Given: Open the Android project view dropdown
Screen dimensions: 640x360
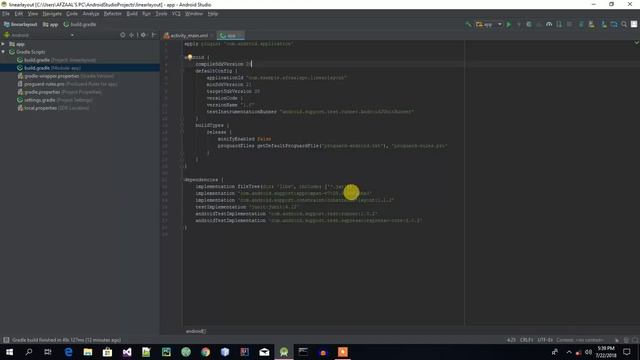Looking at the screenshot, I should click(x=39, y=35).
